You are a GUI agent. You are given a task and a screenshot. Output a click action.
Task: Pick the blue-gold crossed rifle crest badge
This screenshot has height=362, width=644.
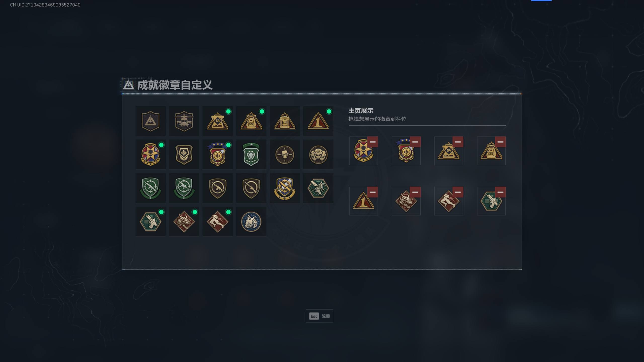point(285,188)
